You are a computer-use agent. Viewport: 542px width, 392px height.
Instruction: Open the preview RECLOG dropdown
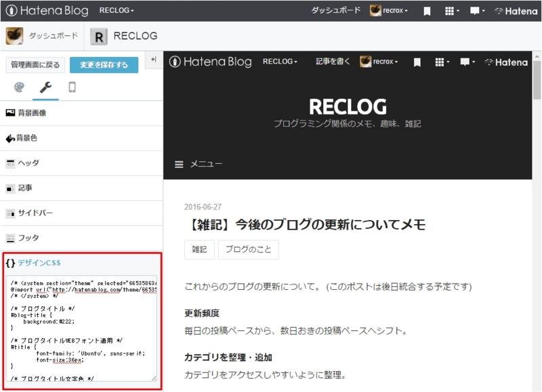pyautogui.click(x=280, y=62)
